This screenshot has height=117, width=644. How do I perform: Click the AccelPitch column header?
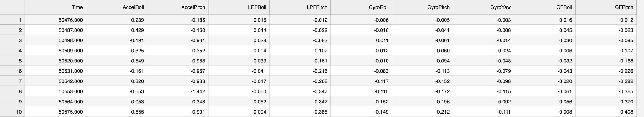click(178, 7)
